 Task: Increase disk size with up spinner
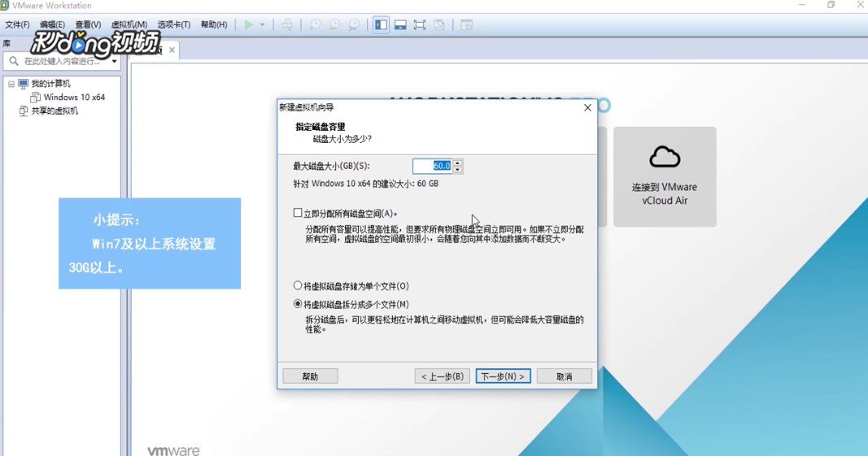click(x=457, y=163)
